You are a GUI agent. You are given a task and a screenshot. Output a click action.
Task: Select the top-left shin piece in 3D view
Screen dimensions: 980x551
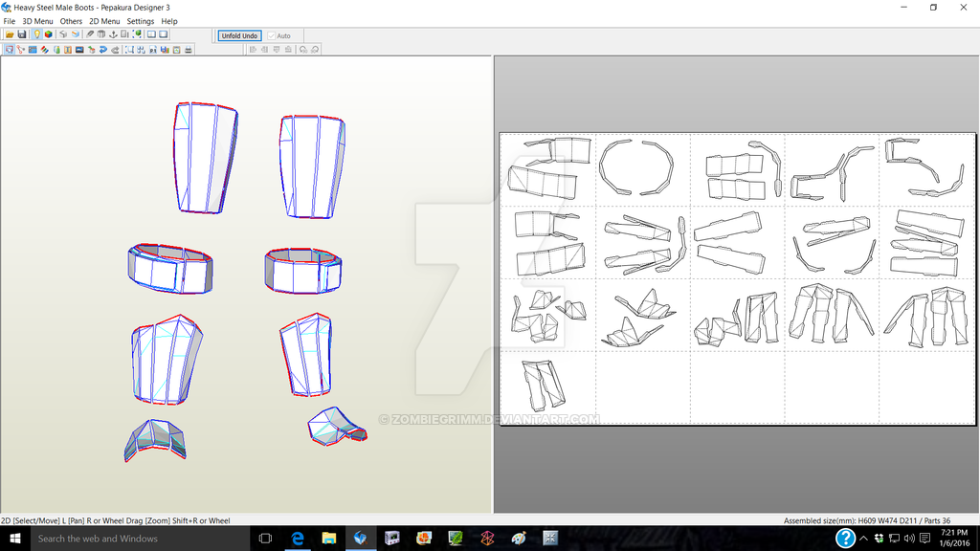(x=205, y=158)
